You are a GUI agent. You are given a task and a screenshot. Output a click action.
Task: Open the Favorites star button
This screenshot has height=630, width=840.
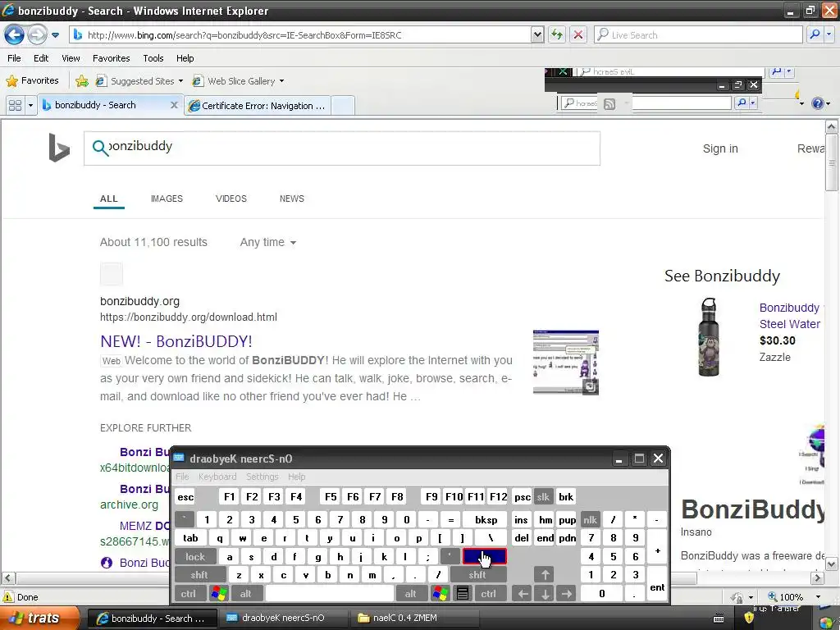(x=32, y=81)
